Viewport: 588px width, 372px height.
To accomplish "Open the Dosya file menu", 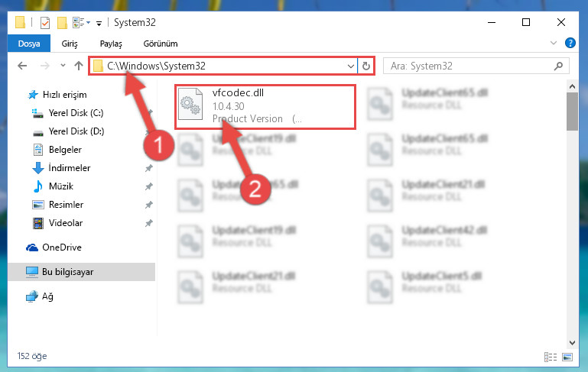I will (29, 44).
